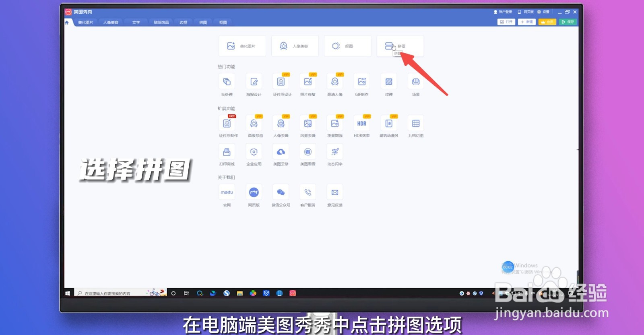The image size is (644, 335).
Task: Open 设置 settings gear
Action: 543,12
